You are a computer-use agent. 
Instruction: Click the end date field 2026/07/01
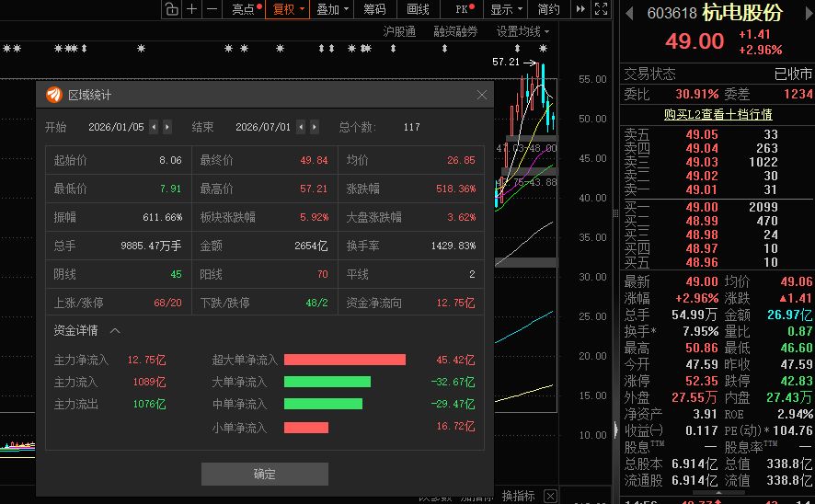pyautogui.click(x=263, y=127)
